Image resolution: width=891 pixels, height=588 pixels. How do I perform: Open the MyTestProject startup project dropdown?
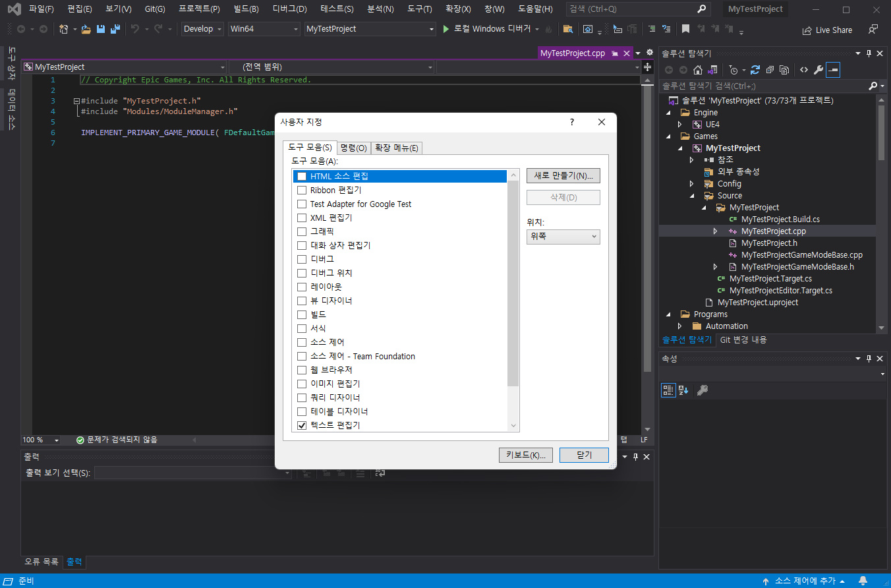coord(370,29)
